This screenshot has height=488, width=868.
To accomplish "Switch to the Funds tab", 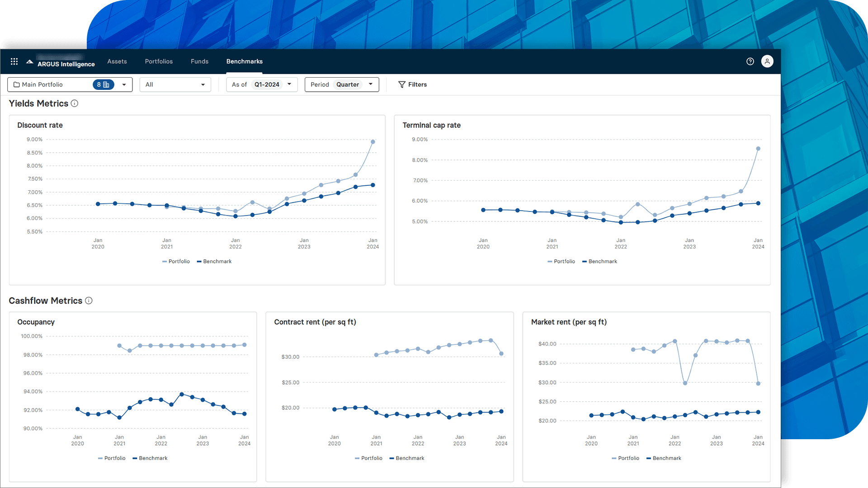I will point(199,61).
